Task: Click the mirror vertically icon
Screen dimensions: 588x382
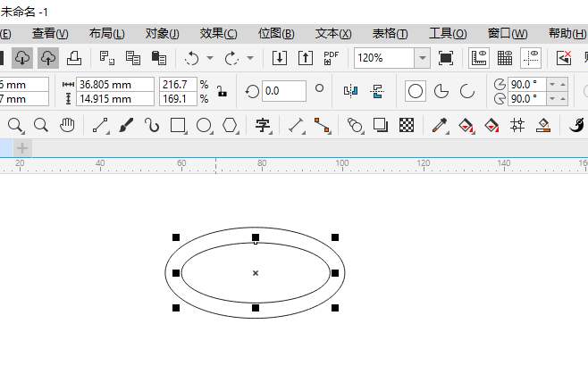Action: point(377,91)
